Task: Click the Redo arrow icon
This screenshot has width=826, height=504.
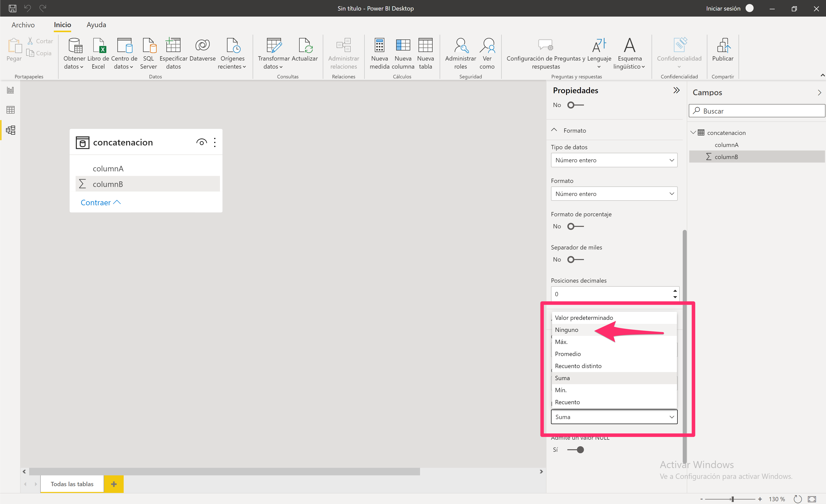Action: tap(42, 8)
